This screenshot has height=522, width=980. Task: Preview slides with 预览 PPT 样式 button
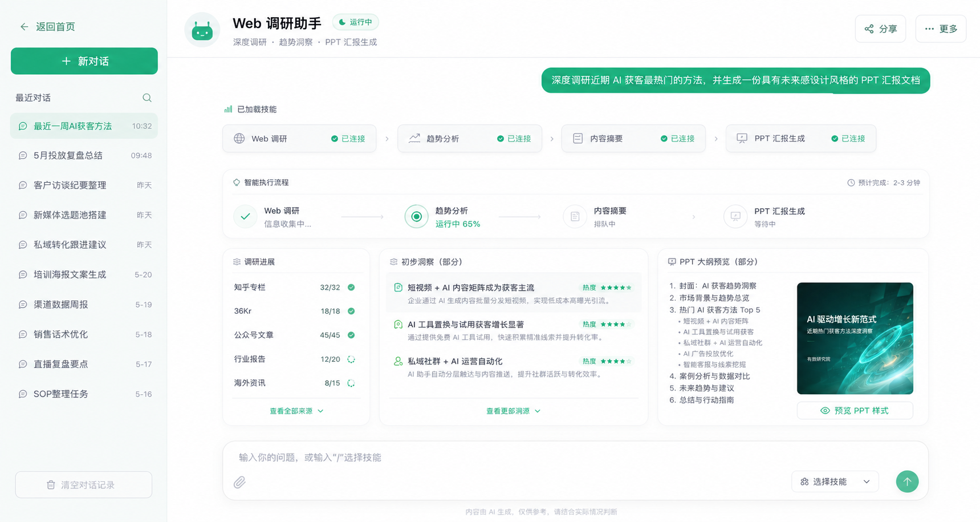point(855,411)
